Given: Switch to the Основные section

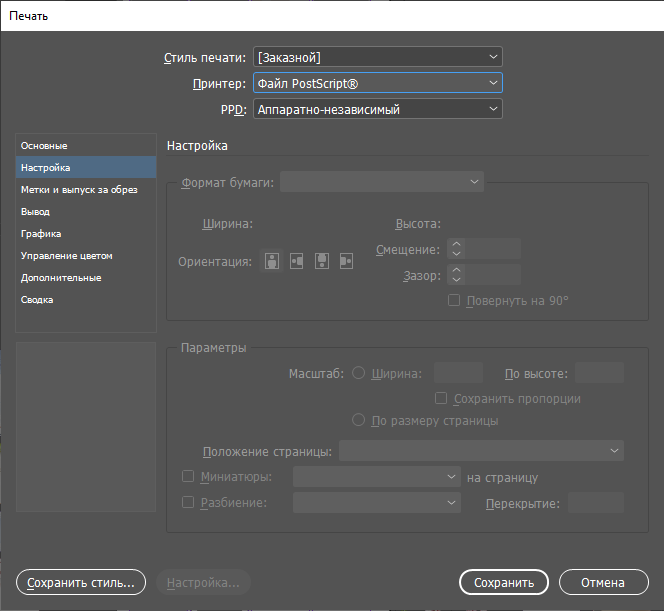Looking at the screenshot, I should tap(86, 146).
